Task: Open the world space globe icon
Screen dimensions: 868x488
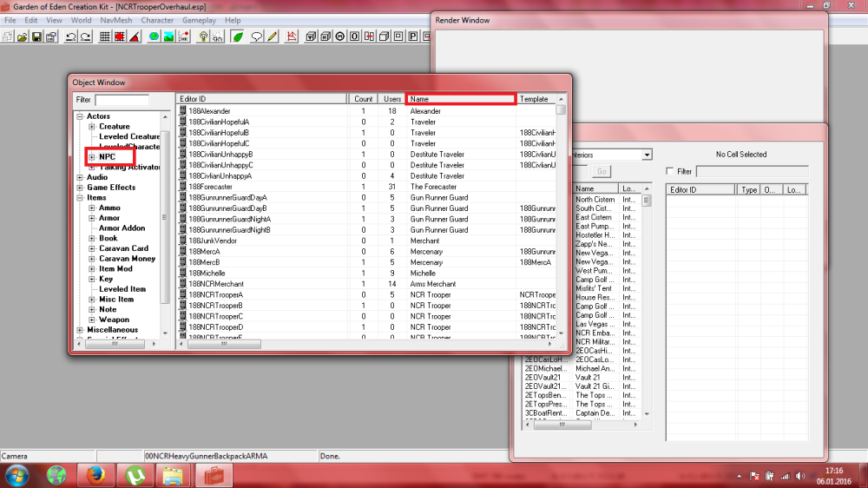Action: 154,37
